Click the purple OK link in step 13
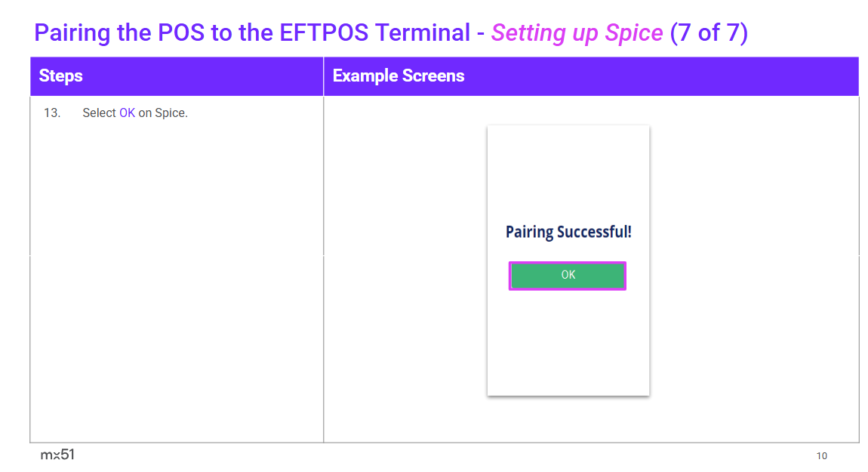Image resolution: width=868 pixels, height=472 pixels. pos(127,113)
